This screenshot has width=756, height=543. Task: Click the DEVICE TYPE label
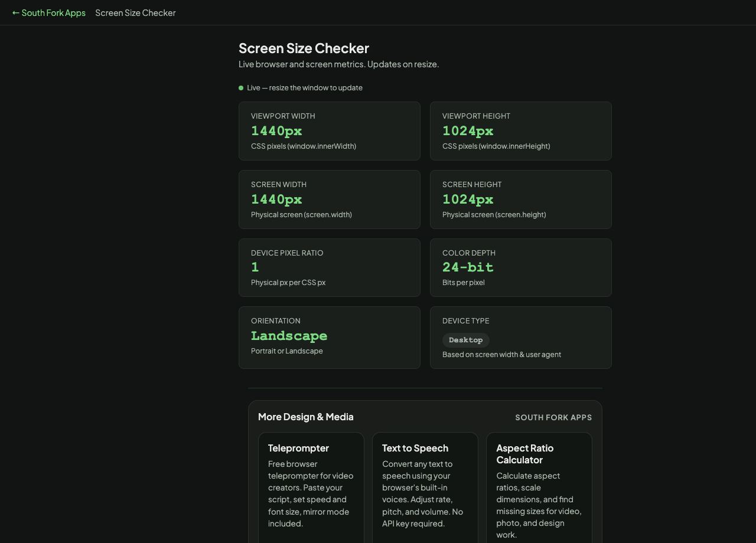(465, 320)
